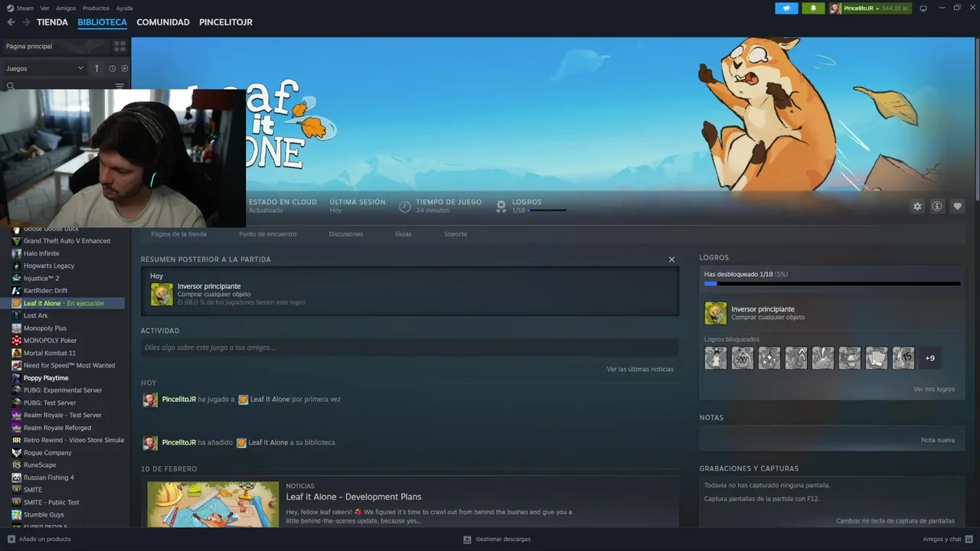Viewport: 980px width, 551px height.
Task: Open Leaf it Alone - Development Plans headline
Action: tap(354, 497)
